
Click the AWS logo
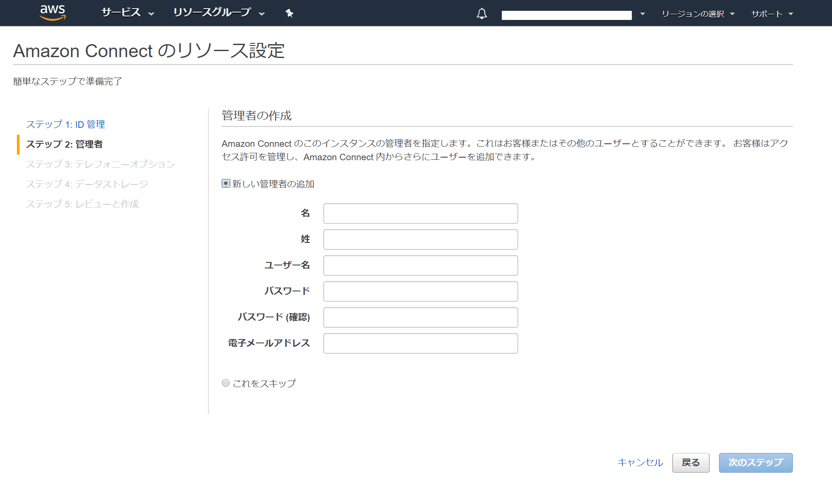(x=52, y=13)
